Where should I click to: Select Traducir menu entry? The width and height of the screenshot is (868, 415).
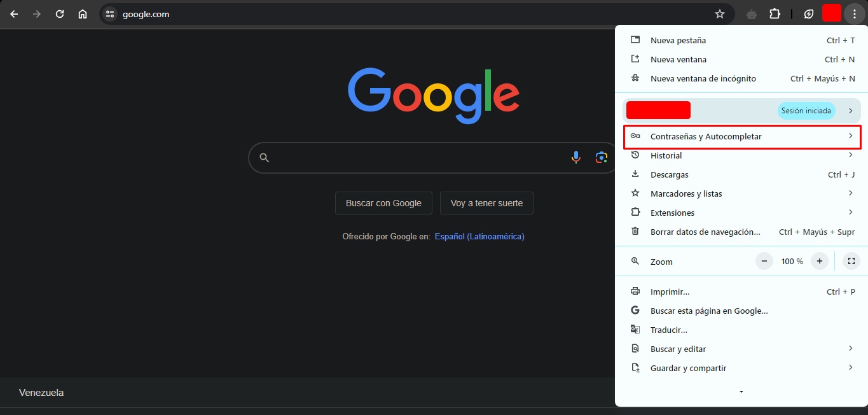tap(741, 330)
